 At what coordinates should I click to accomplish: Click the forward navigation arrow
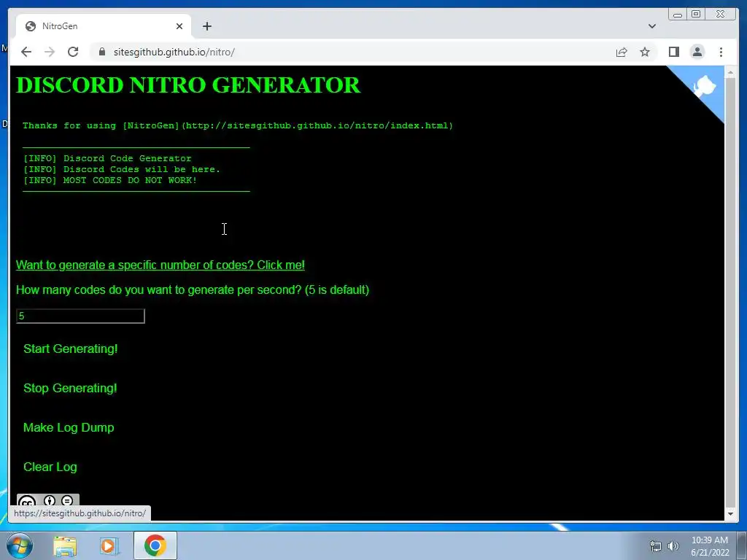point(50,52)
